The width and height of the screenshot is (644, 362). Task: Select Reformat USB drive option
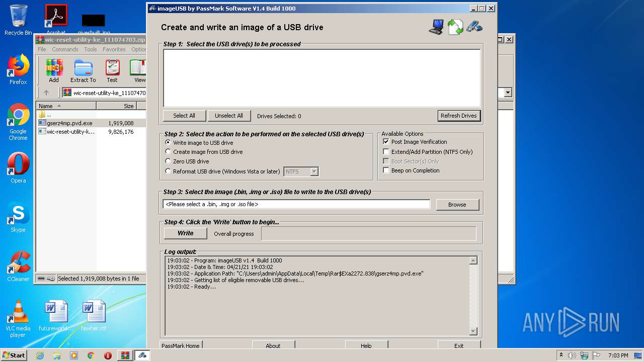click(x=223, y=171)
